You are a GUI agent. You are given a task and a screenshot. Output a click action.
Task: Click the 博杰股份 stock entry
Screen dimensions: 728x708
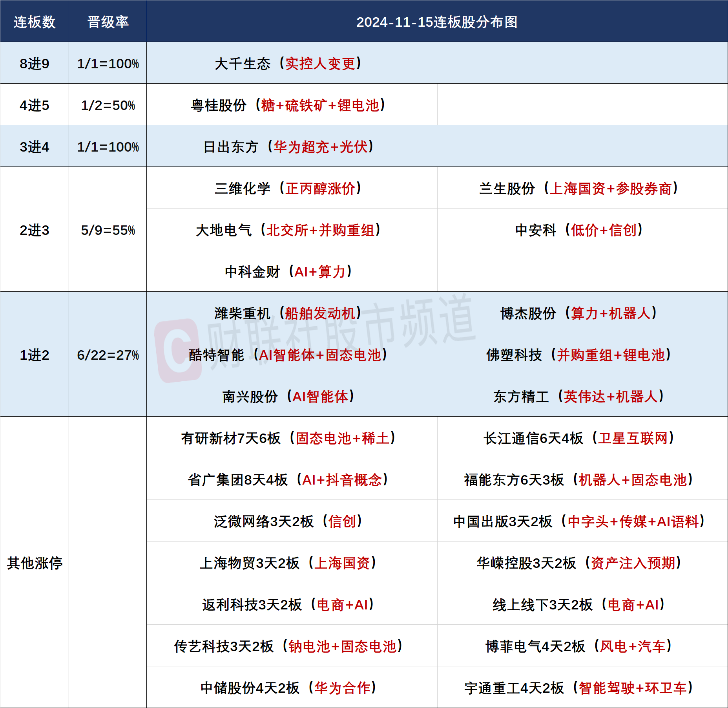point(579,313)
